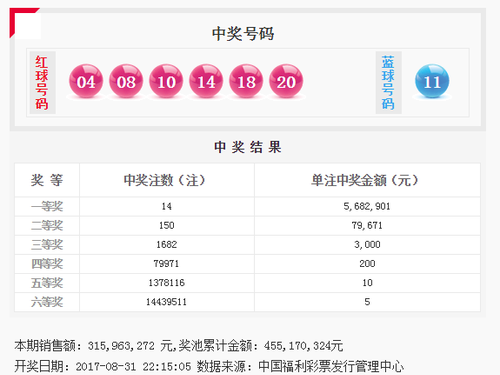This screenshot has height=375, width=500.
Task: Click the 中奖结果 heading
Action: tap(248, 147)
